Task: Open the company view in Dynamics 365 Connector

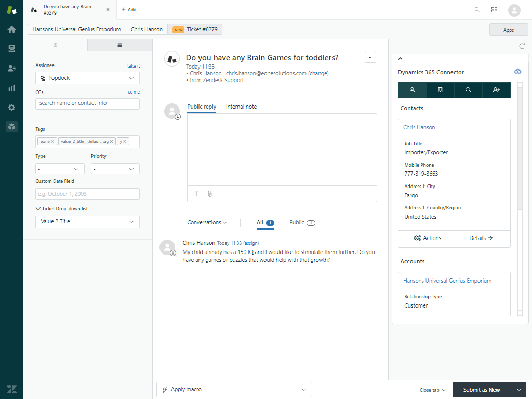Action: click(x=440, y=90)
